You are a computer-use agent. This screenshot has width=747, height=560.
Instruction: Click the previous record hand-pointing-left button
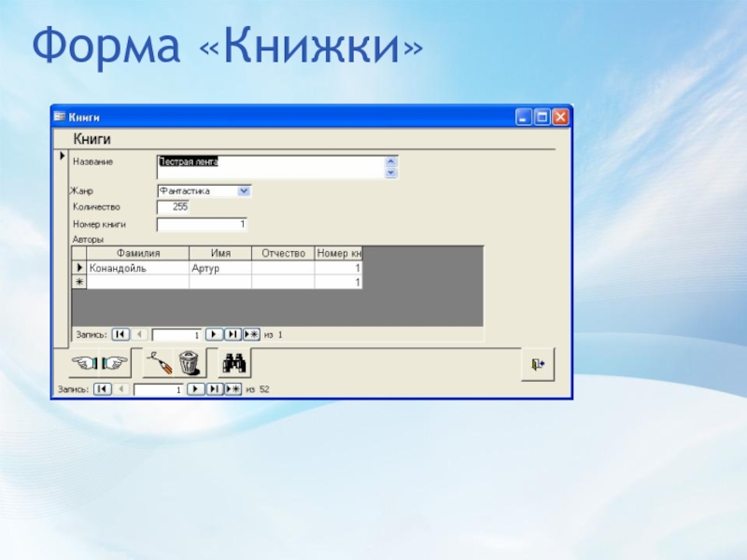pos(86,363)
